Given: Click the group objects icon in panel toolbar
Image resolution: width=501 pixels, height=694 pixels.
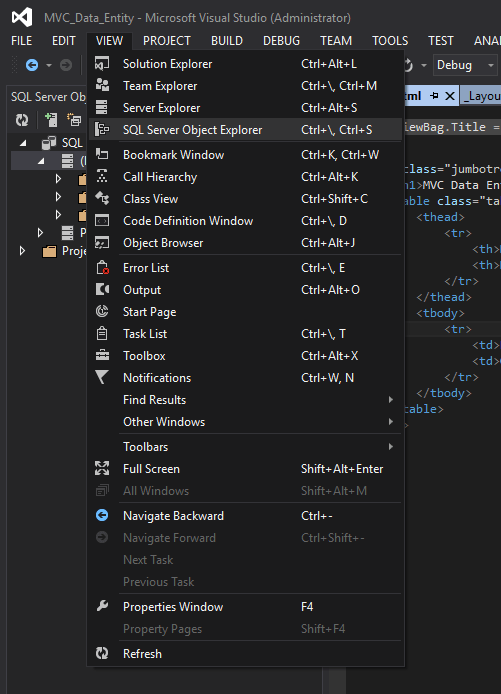Looking at the screenshot, I should point(74,120).
